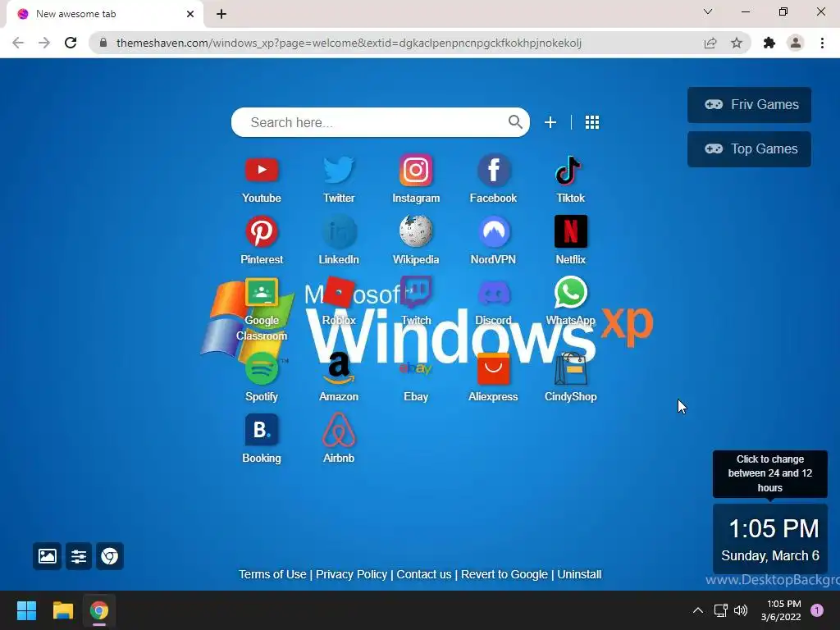Viewport: 840px width, 630px height.
Task: Open the Chrome profile avatar
Action: coord(796,43)
